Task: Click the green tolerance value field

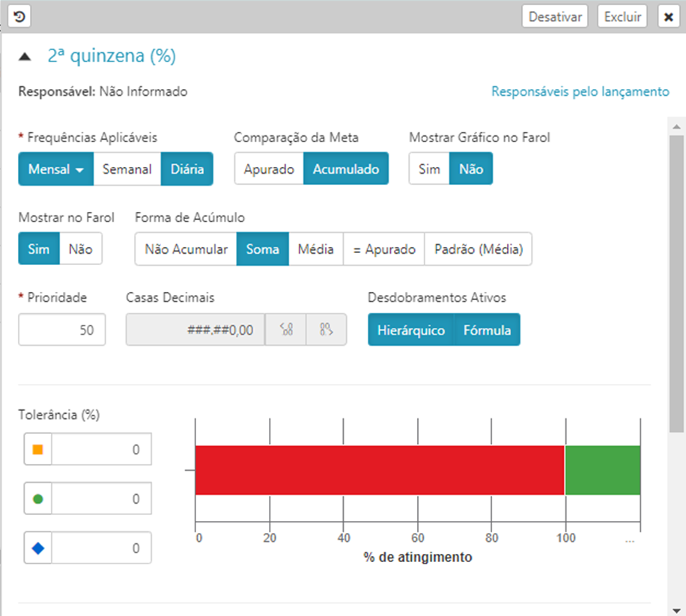Action: pyautogui.click(x=102, y=498)
